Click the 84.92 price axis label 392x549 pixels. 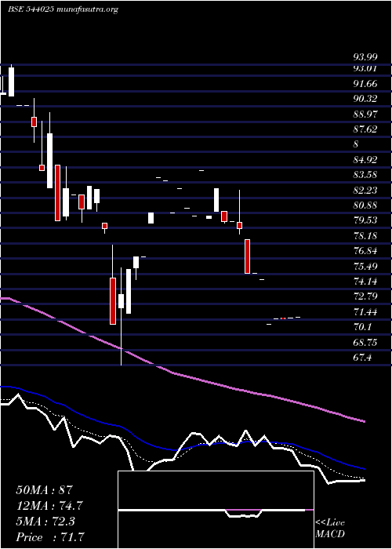pyautogui.click(x=365, y=160)
